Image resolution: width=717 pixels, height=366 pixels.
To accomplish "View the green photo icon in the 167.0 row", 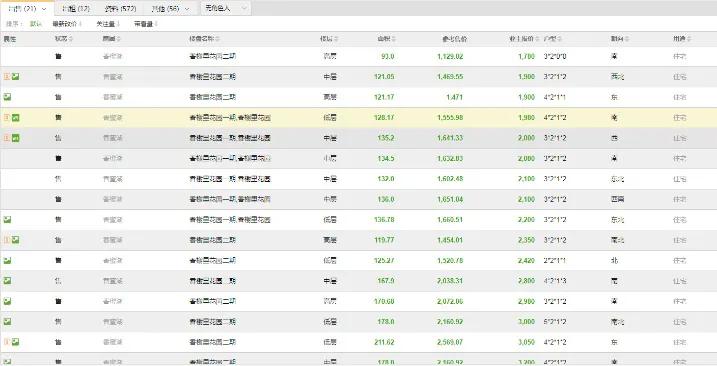I will pyautogui.click(x=7, y=280).
